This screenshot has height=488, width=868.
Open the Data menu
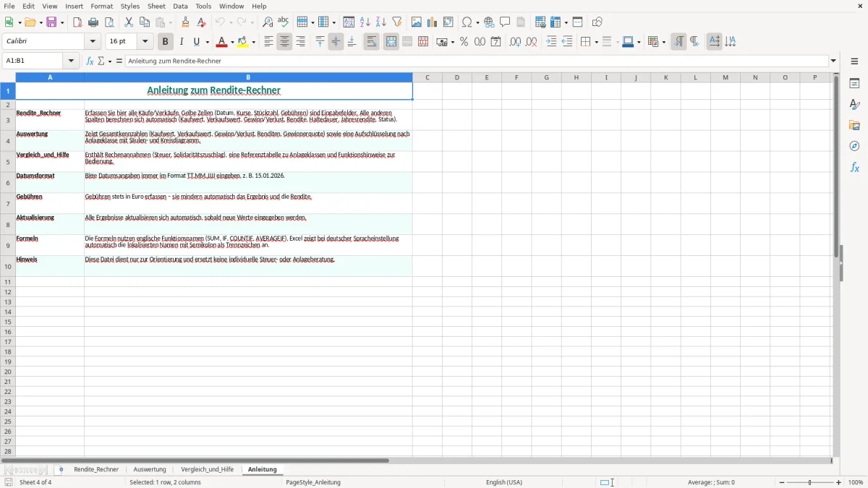click(180, 6)
